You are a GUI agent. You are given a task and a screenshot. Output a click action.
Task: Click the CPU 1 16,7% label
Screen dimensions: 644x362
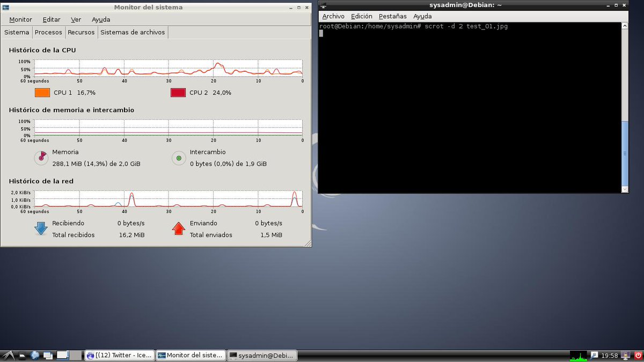(x=75, y=93)
